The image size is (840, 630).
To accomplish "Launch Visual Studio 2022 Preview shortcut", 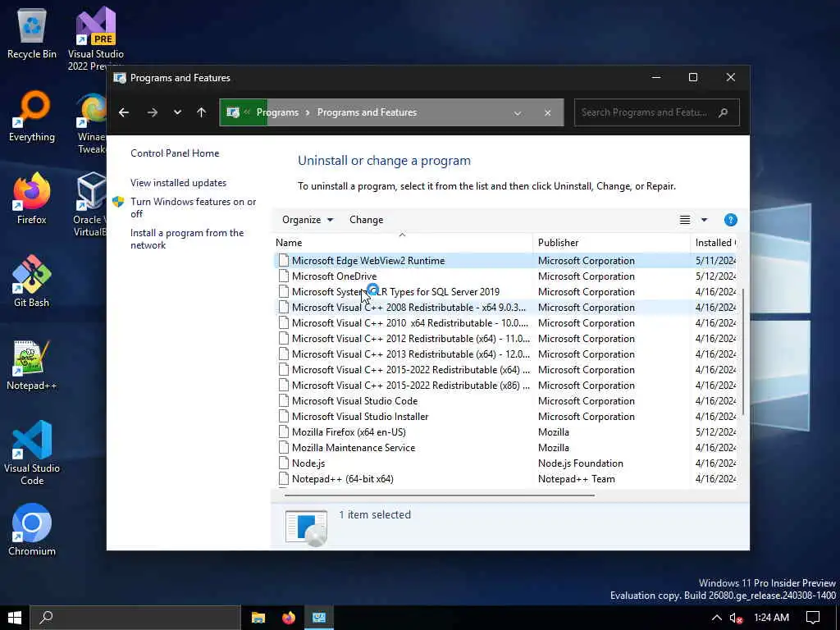I will point(96,38).
